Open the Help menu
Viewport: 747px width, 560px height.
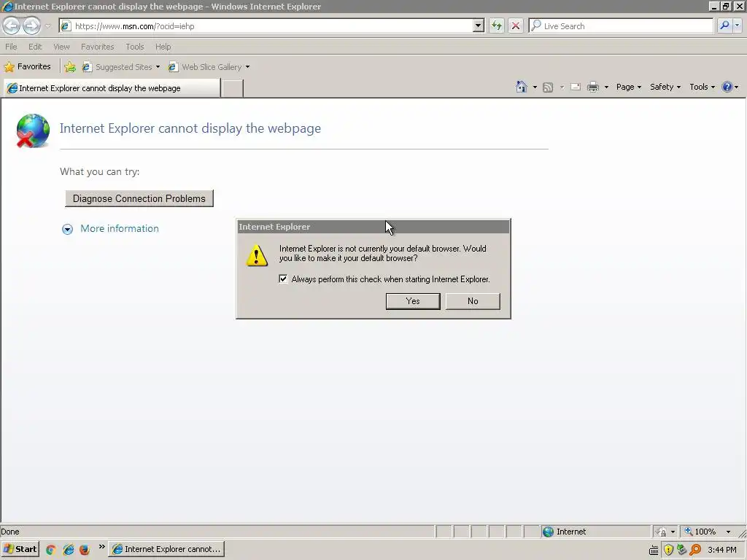(163, 47)
